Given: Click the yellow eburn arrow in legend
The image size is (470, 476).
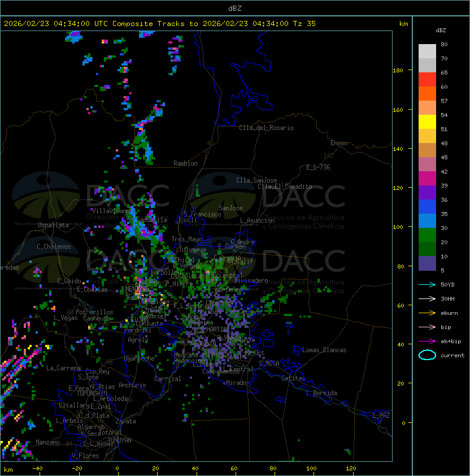Looking at the screenshot, I should coord(427,313).
